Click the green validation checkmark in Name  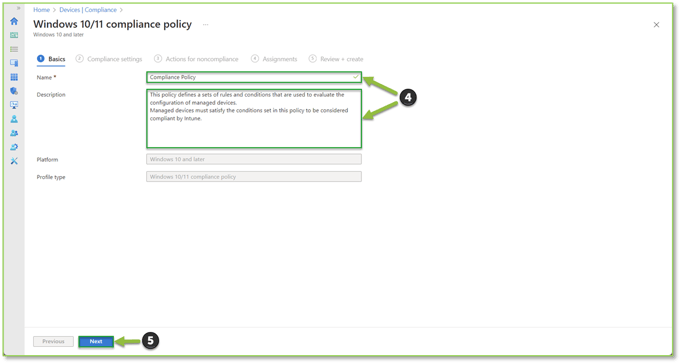(356, 77)
